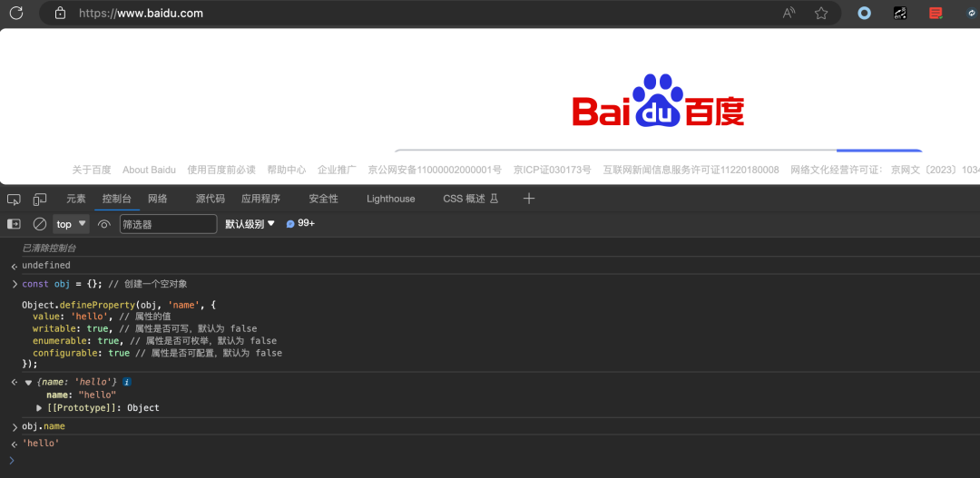Click the undefined output line
This screenshot has width=980, height=478.
(46, 266)
